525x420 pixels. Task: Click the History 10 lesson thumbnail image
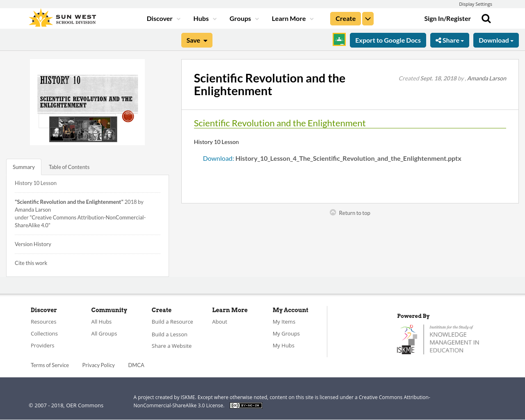[87, 102]
